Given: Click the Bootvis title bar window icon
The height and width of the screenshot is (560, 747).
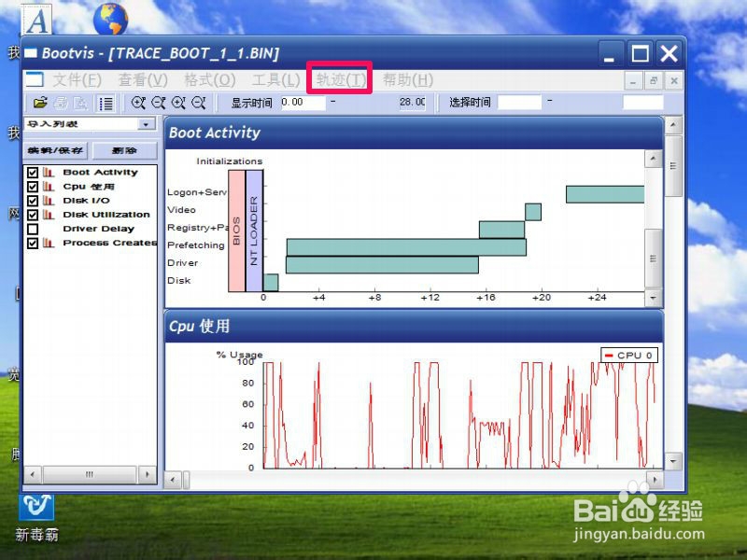Looking at the screenshot, I should (30, 53).
